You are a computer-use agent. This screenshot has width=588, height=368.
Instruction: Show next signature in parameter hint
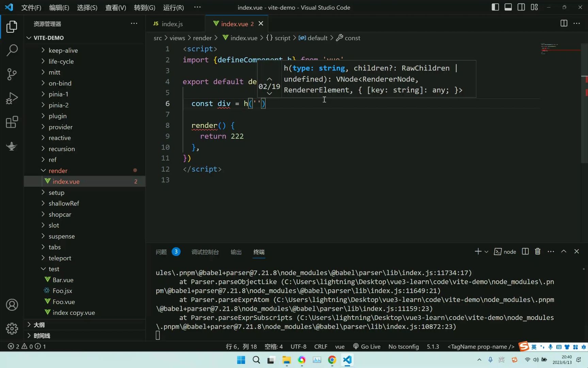tap(269, 93)
